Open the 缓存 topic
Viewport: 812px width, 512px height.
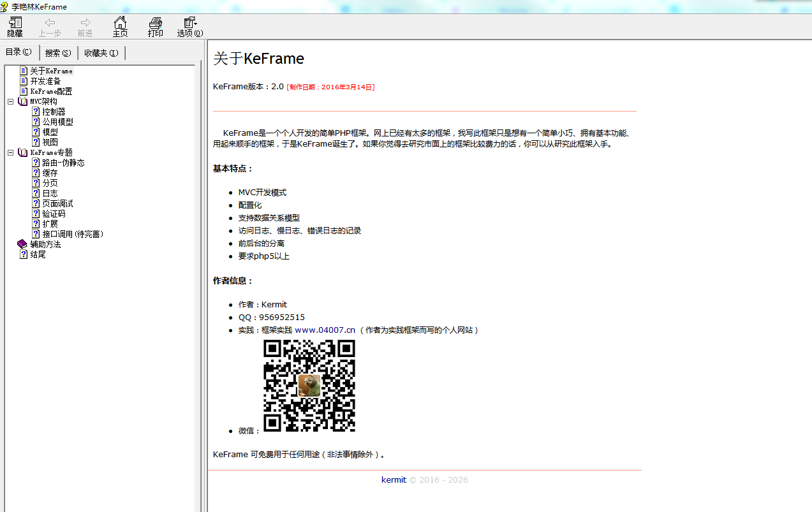50,173
